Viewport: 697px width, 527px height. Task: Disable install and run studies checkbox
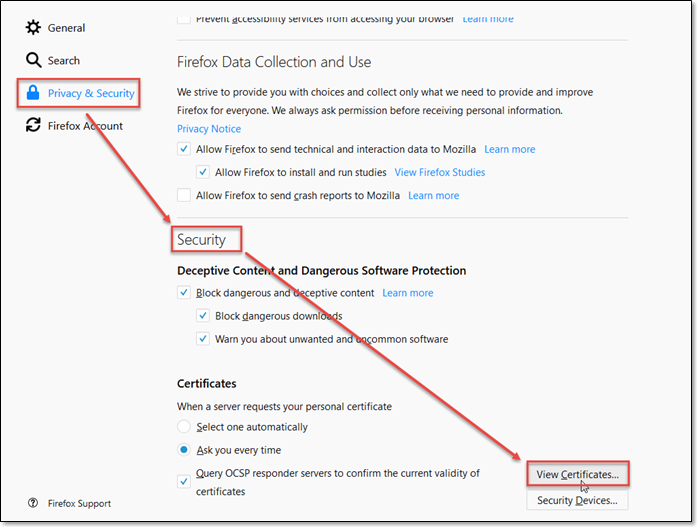tap(203, 172)
